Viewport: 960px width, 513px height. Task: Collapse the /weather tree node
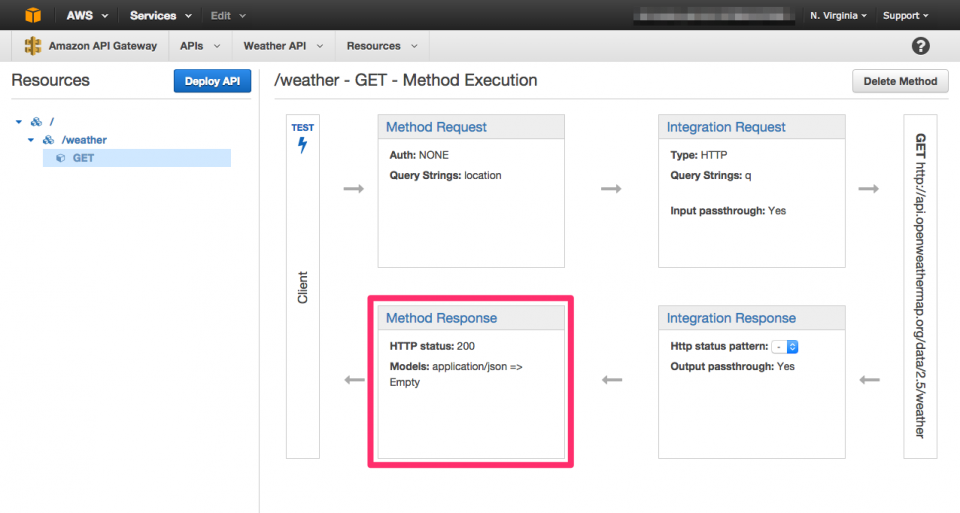tap(31, 140)
